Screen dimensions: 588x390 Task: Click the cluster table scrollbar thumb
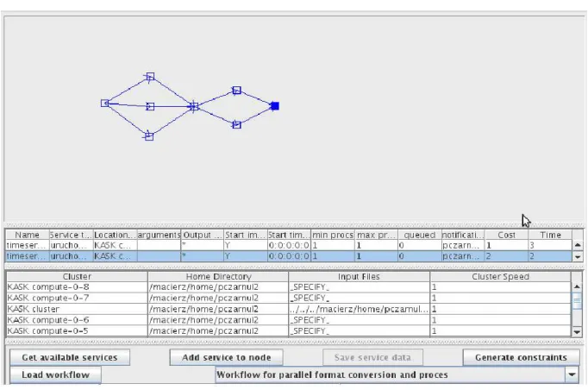[x=578, y=300]
